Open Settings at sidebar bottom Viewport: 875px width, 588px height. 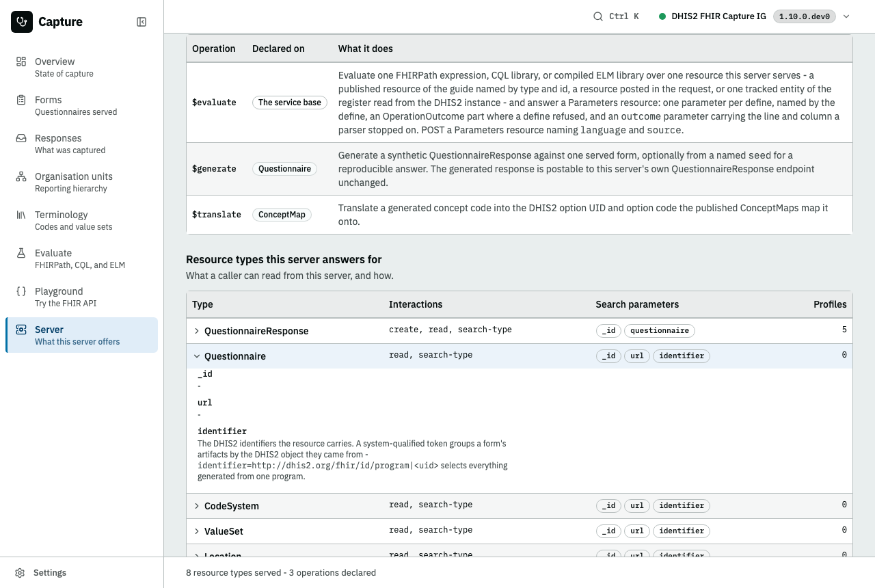(81, 573)
